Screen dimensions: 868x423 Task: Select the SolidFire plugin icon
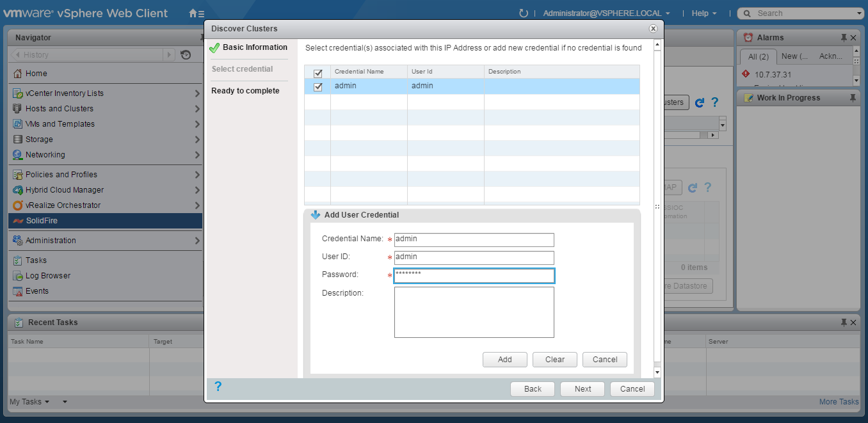click(x=18, y=221)
